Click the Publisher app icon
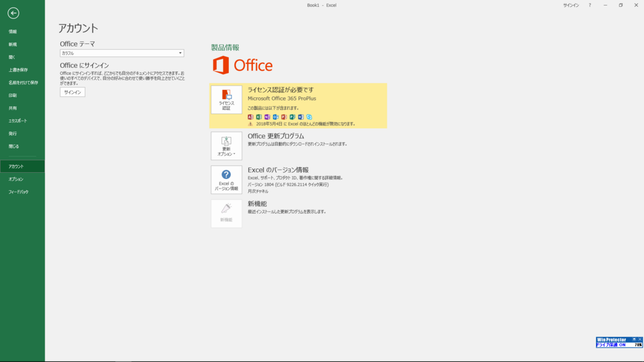 292,117
